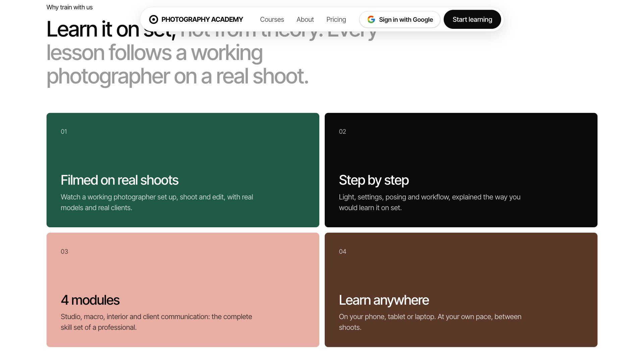The width and height of the screenshot is (644, 362).
Task: Click the 'Filmed on real shoots' title
Action: (119, 180)
